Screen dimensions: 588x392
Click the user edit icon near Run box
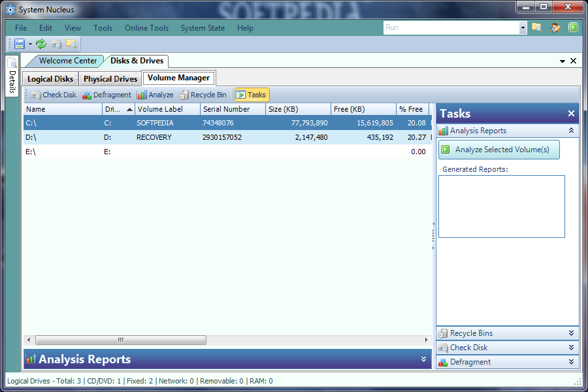pyautogui.click(x=555, y=27)
